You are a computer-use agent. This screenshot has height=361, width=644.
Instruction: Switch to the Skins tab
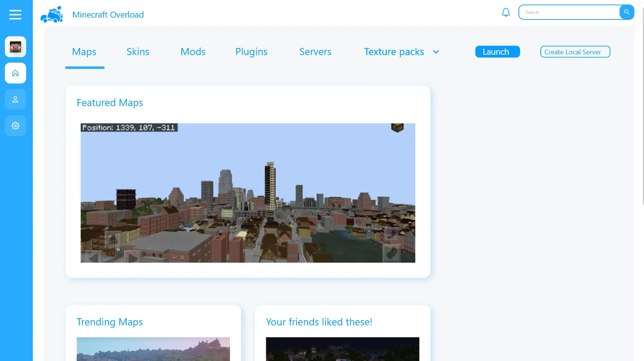(x=138, y=52)
